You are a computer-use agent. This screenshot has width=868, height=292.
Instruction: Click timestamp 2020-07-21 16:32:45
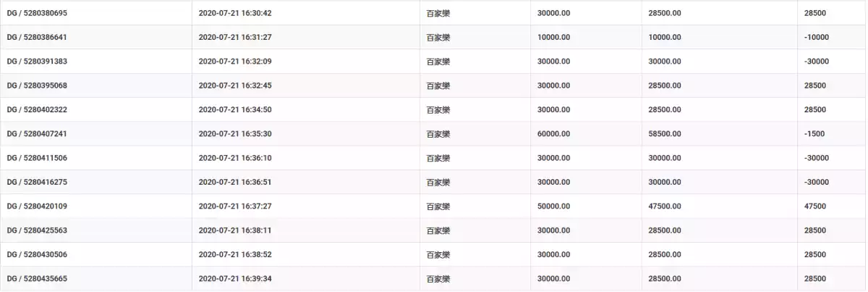(235, 85)
